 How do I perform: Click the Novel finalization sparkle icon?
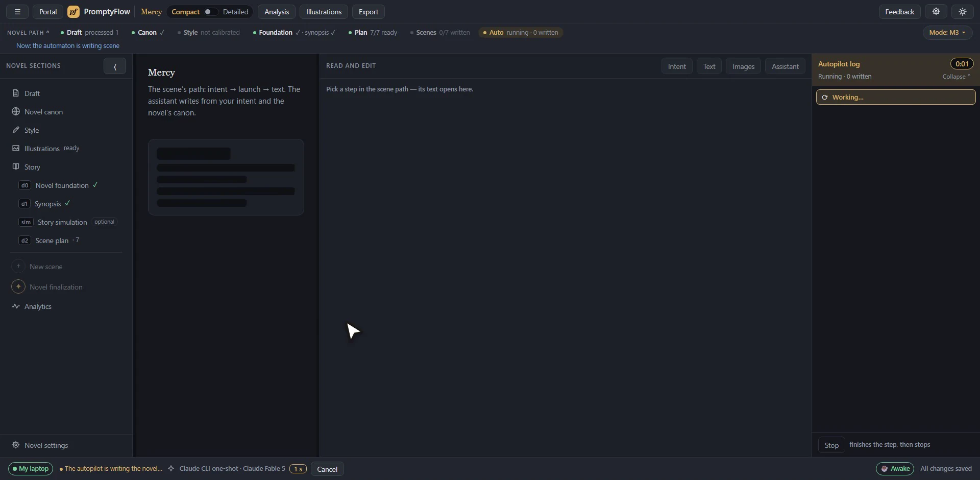click(18, 287)
